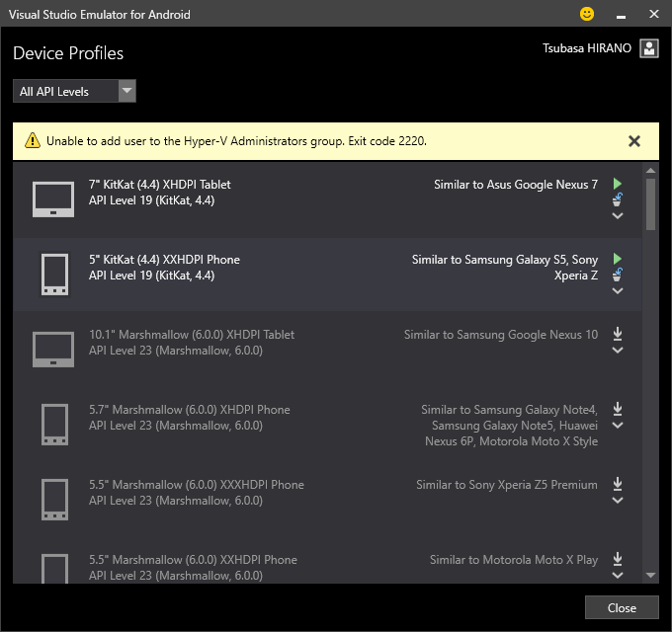The image size is (672, 632).
Task: Expand details for 5" KitKat XXHDPI Phone
Action: [618, 290]
